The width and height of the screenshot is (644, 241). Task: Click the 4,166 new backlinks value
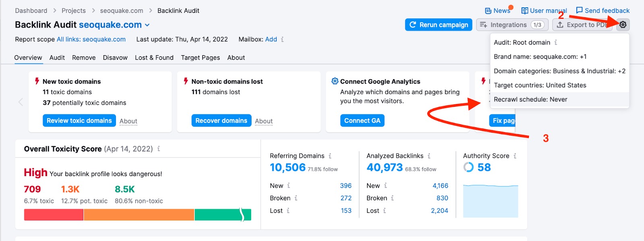pos(440,186)
